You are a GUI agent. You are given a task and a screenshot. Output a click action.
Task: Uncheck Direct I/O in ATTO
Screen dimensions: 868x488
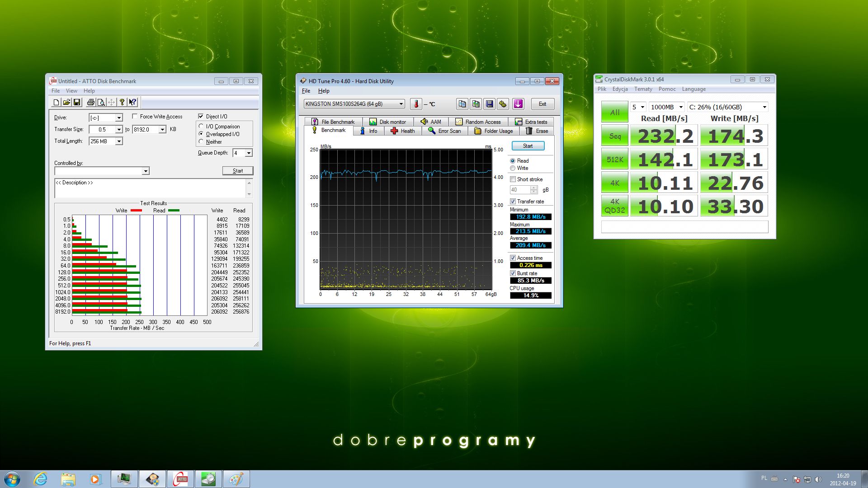[x=201, y=117]
